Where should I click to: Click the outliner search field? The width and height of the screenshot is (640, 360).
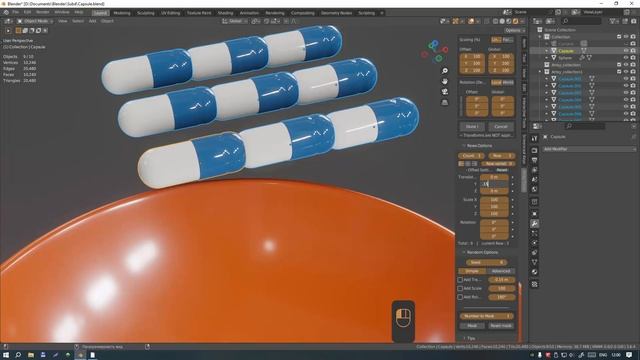pos(581,21)
